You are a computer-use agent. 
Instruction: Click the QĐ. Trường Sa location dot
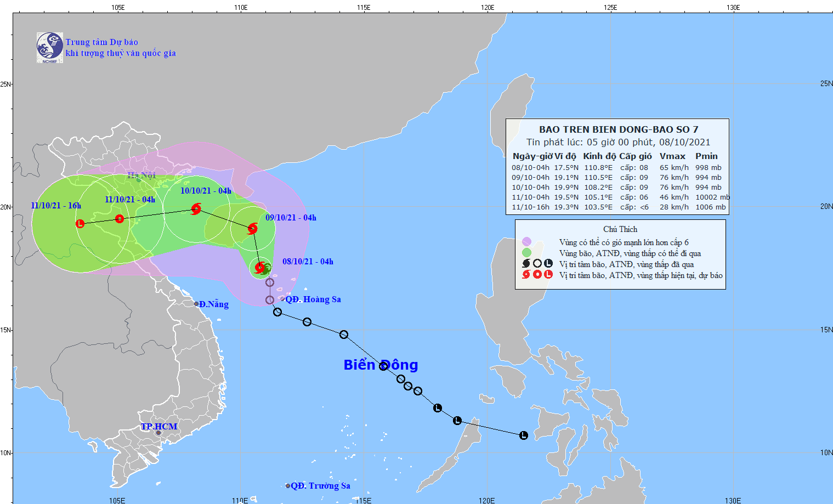288,486
